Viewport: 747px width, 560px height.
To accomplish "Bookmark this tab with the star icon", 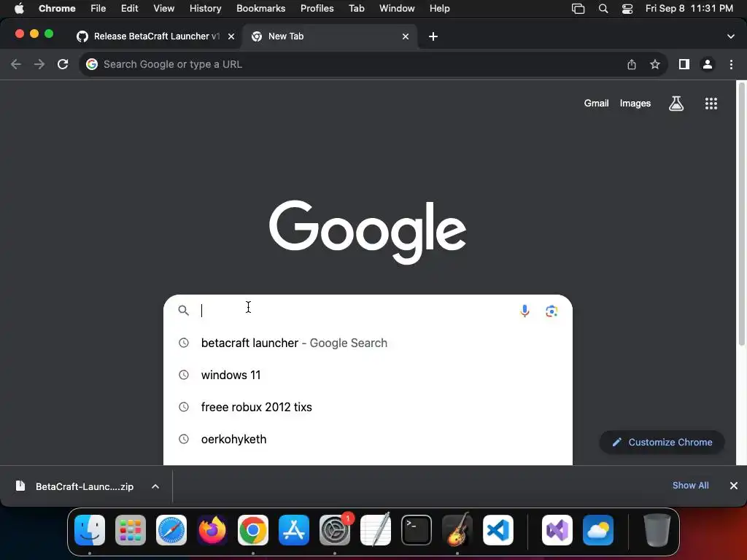I will point(655,64).
